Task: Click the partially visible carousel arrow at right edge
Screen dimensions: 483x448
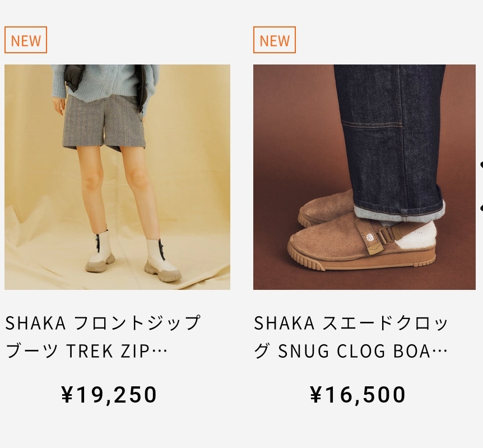Action: click(481, 187)
